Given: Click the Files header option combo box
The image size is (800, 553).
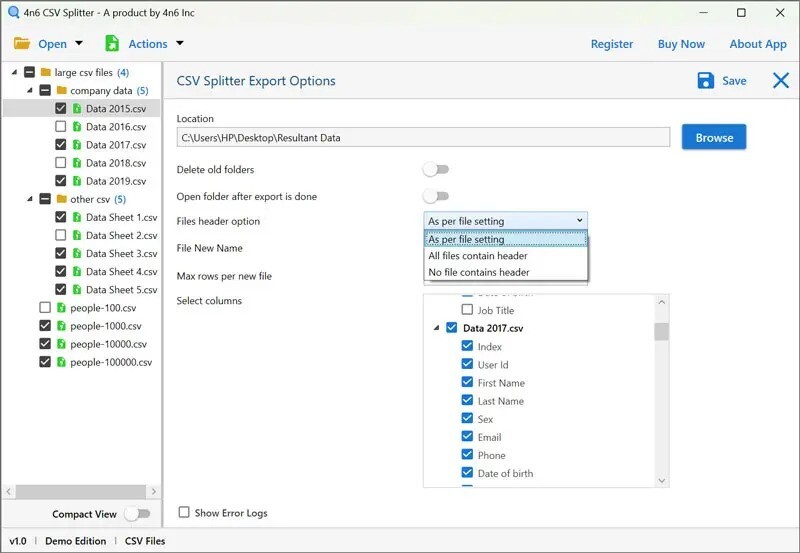Looking at the screenshot, I should (506, 221).
